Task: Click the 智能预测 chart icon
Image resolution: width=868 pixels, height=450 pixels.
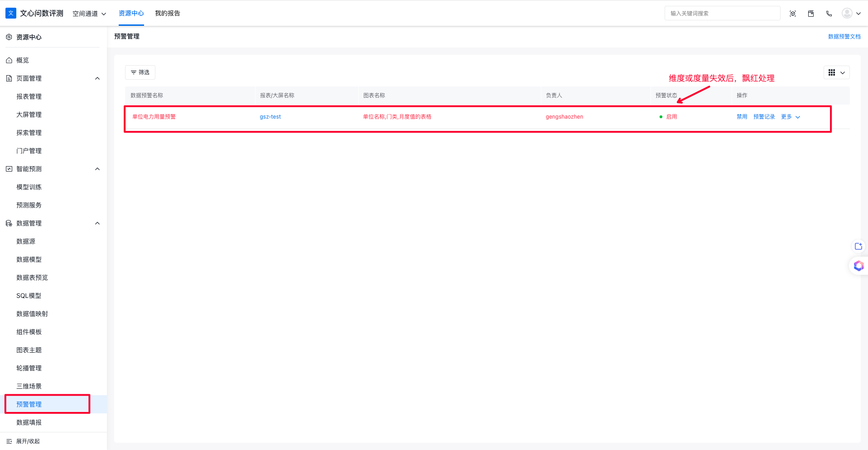Action: point(9,169)
